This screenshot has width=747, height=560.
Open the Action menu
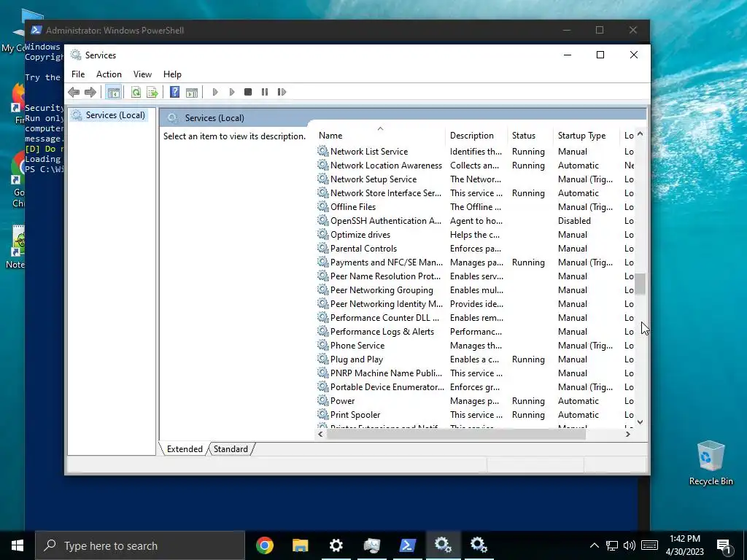click(109, 74)
